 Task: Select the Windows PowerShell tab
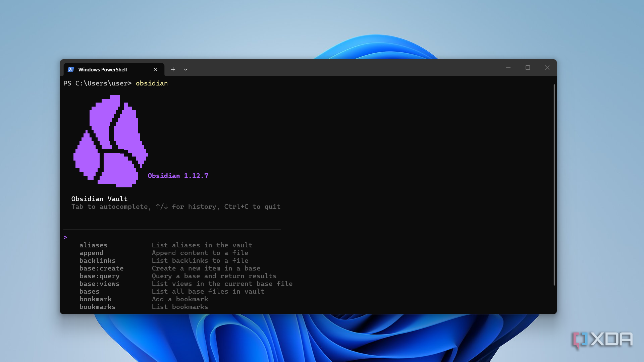[x=114, y=69]
